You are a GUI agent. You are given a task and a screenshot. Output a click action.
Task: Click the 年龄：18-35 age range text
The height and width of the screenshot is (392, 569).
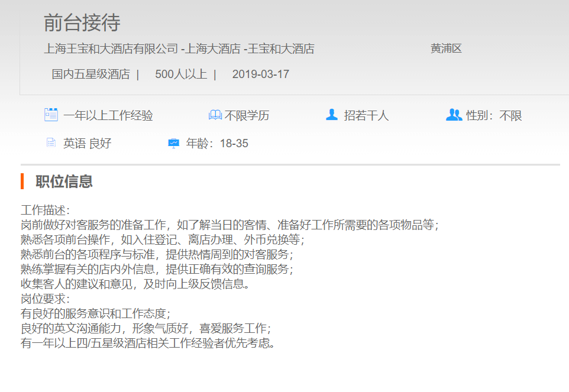(x=217, y=144)
